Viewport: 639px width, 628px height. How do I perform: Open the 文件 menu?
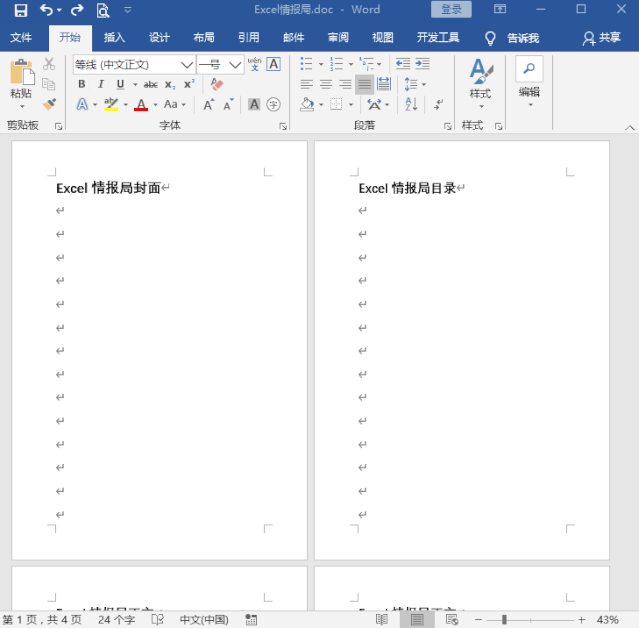click(21, 38)
